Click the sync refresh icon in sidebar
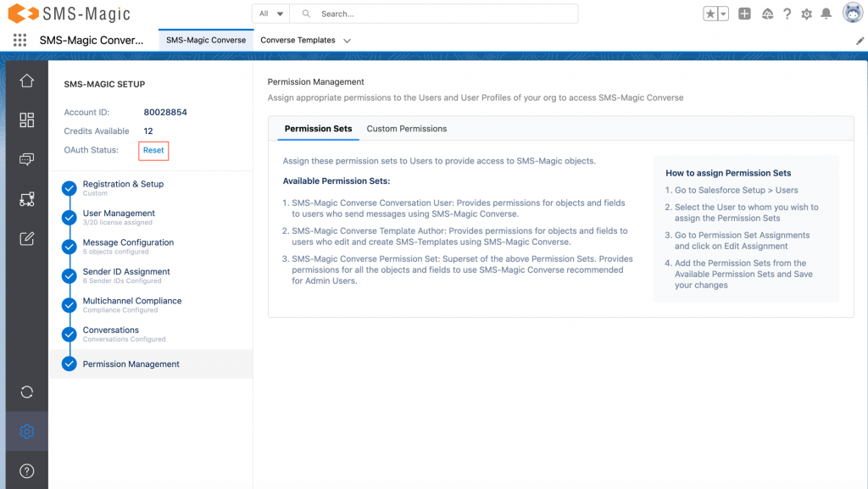Screen dimensions: 868x489 point(26,392)
